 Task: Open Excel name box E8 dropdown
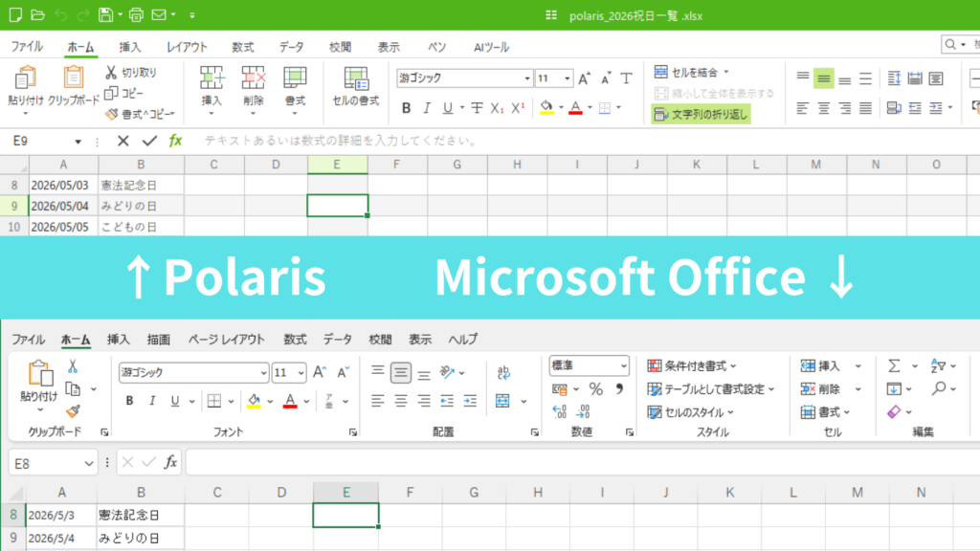89,464
